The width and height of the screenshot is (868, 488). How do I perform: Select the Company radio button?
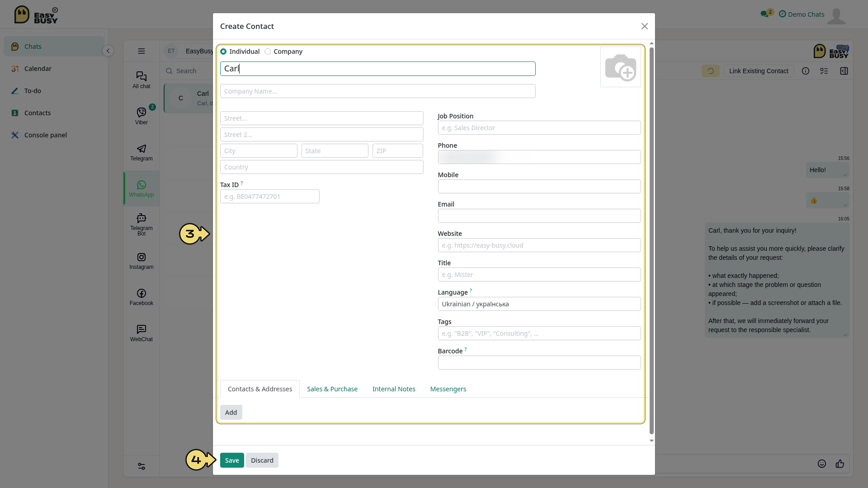click(268, 52)
